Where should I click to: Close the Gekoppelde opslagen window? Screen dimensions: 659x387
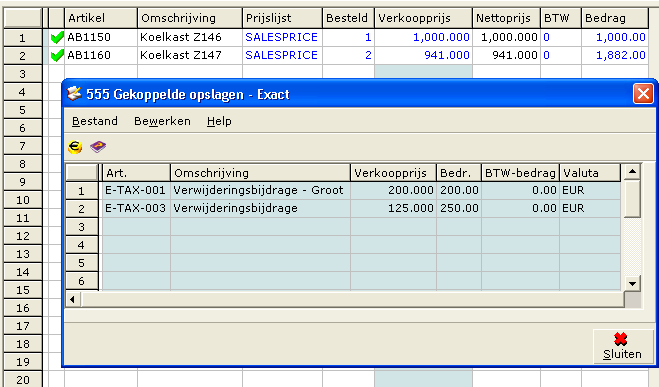click(643, 94)
